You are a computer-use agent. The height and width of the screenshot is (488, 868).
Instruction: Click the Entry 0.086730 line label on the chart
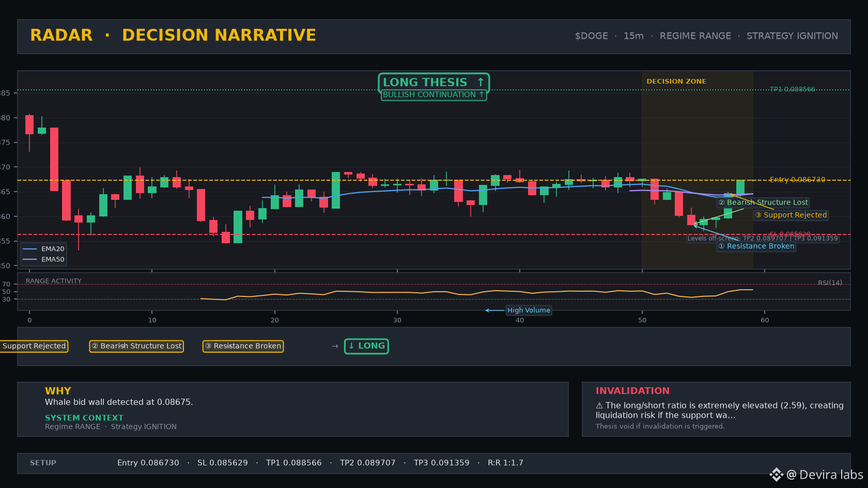pos(797,180)
